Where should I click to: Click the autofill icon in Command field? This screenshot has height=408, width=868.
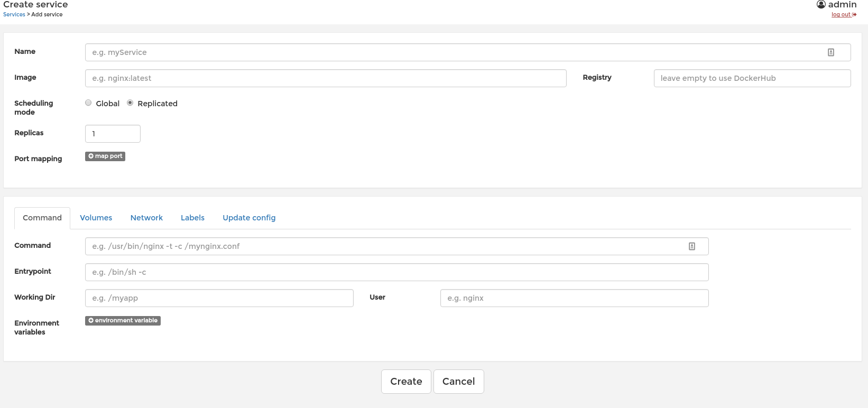tap(691, 246)
